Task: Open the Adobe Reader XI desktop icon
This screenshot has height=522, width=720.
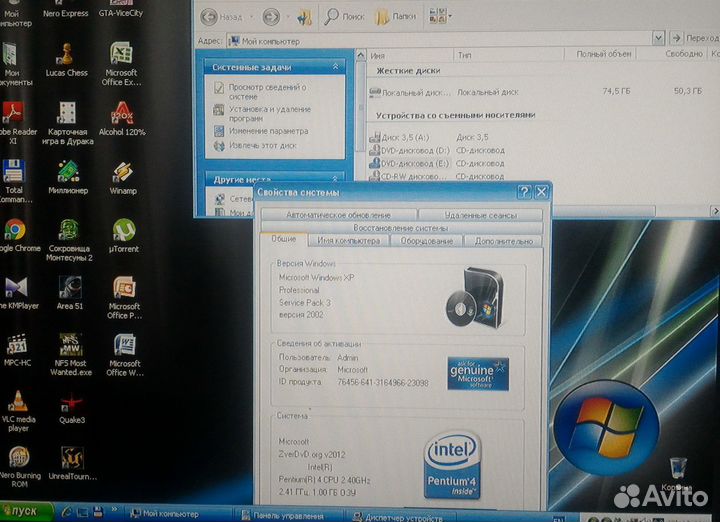Action: (13, 123)
